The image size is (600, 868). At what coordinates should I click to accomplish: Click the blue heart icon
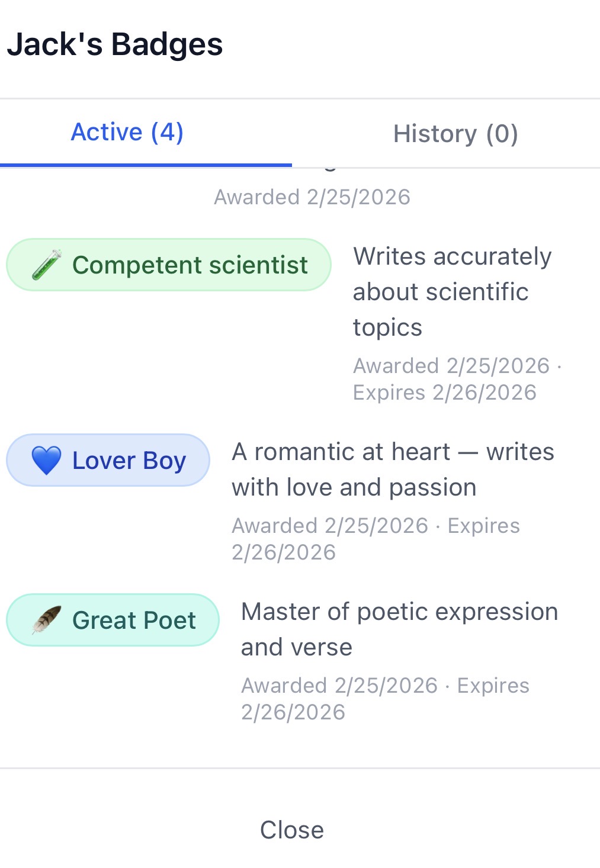click(46, 461)
